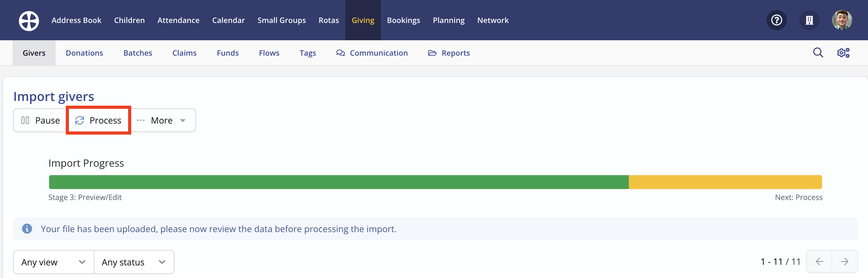Viewport: 868px width, 278px height.
Task: Switch to the Funds tab
Action: [x=228, y=53]
